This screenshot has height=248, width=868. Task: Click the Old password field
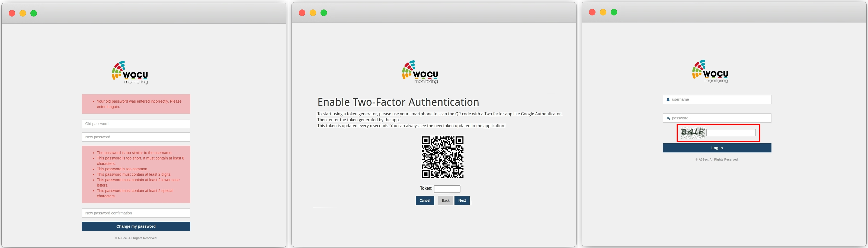136,124
